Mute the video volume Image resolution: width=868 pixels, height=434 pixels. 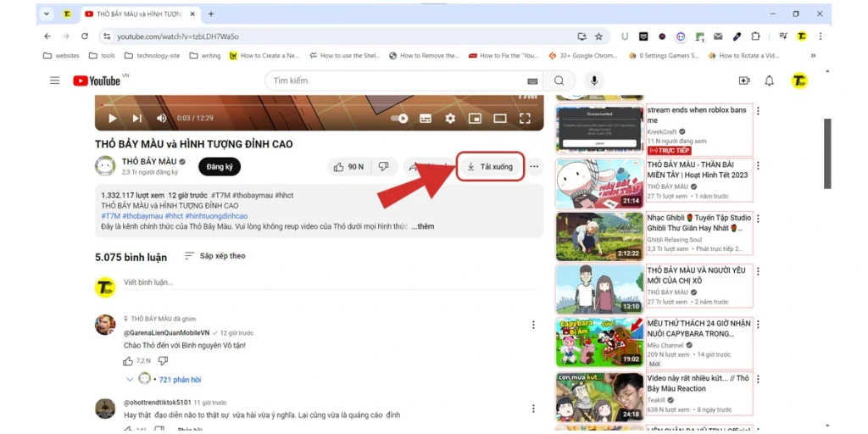coord(161,118)
